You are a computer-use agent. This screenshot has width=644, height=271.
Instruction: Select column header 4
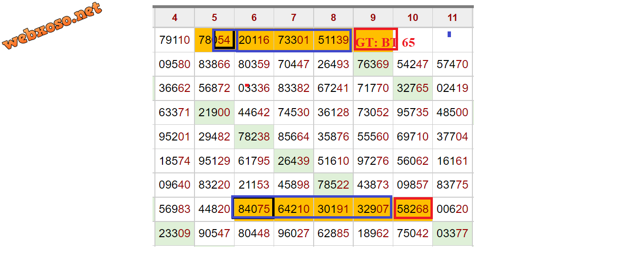pyautogui.click(x=174, y=18)
